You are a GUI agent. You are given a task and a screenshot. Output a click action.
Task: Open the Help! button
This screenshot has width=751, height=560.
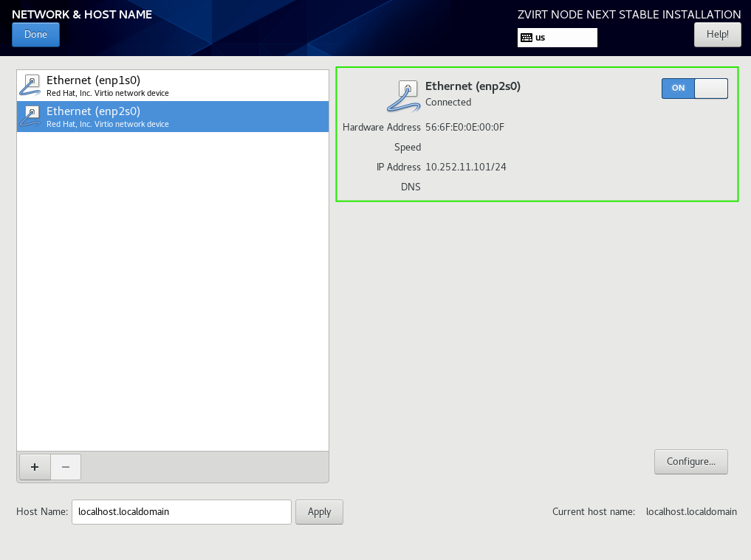click(x=718, y=35)
